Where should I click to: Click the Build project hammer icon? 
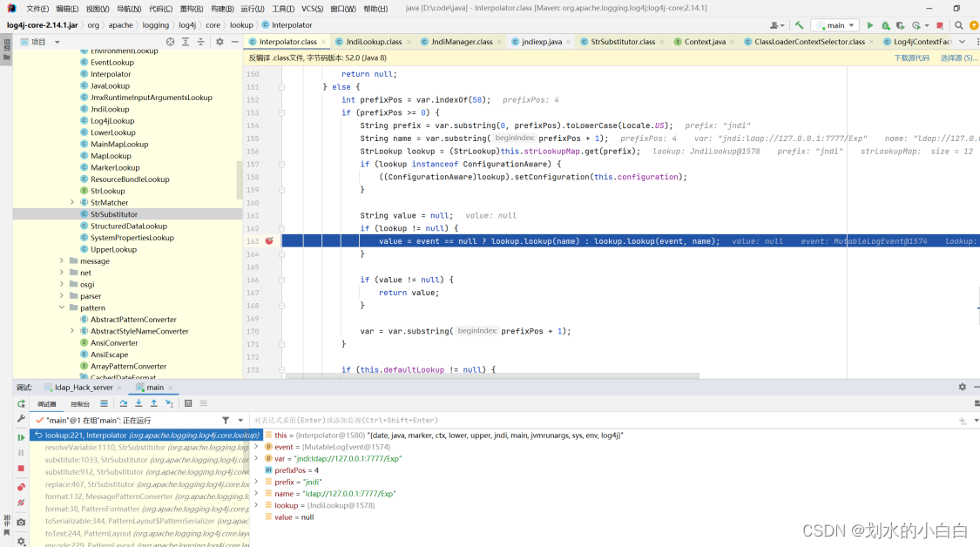coord(799,25)
